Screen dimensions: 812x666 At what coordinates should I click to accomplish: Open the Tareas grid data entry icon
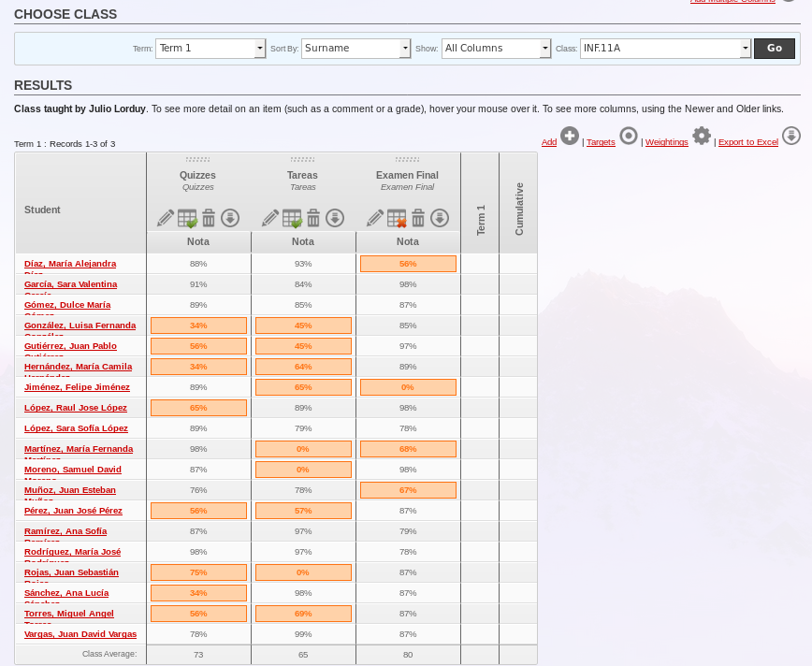pos(292,218)
